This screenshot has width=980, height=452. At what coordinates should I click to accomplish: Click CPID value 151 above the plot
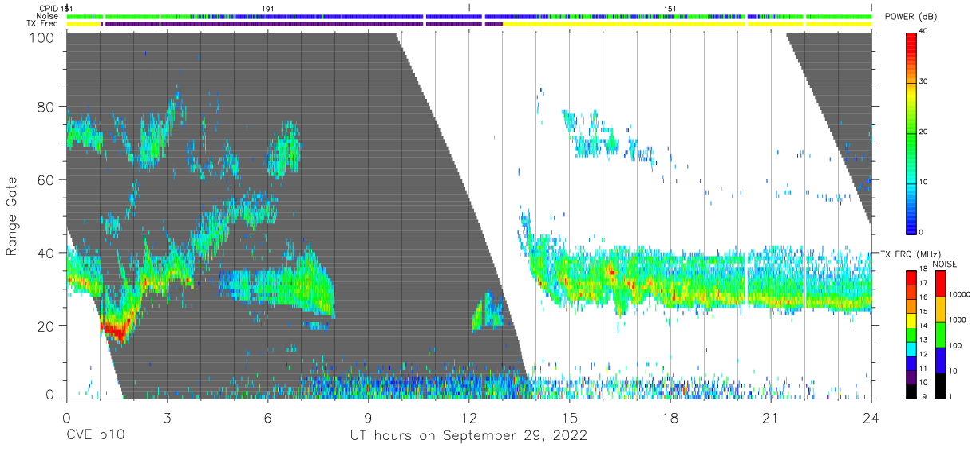coord(670,9)
